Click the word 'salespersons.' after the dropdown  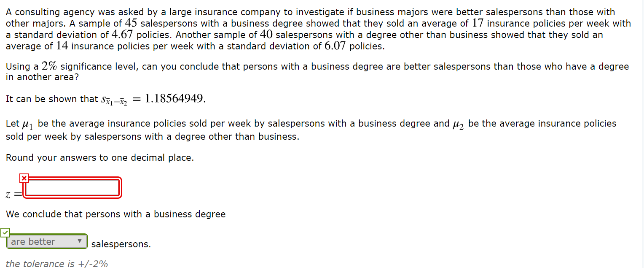(x=121, y=244)
